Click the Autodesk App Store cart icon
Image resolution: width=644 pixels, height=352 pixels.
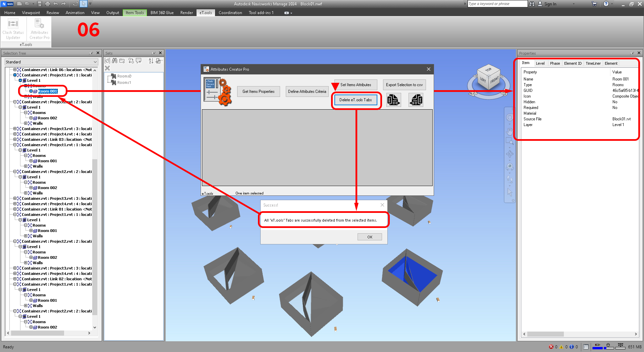point(594,4)
